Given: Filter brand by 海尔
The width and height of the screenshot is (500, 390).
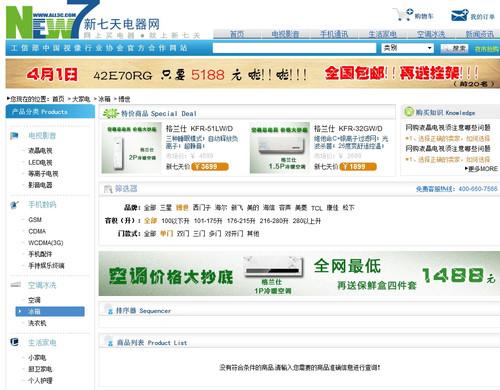Looking at the screenshot, I should [221, 208].
